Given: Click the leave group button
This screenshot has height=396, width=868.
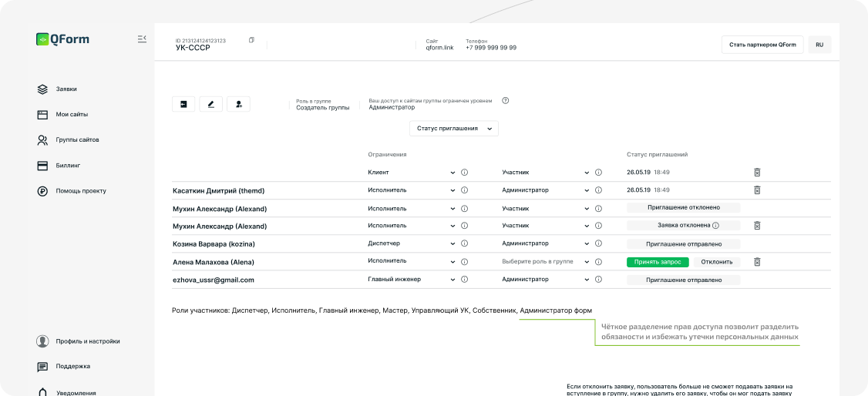Looking at the screenshot, I should click(x=183, y=104).
